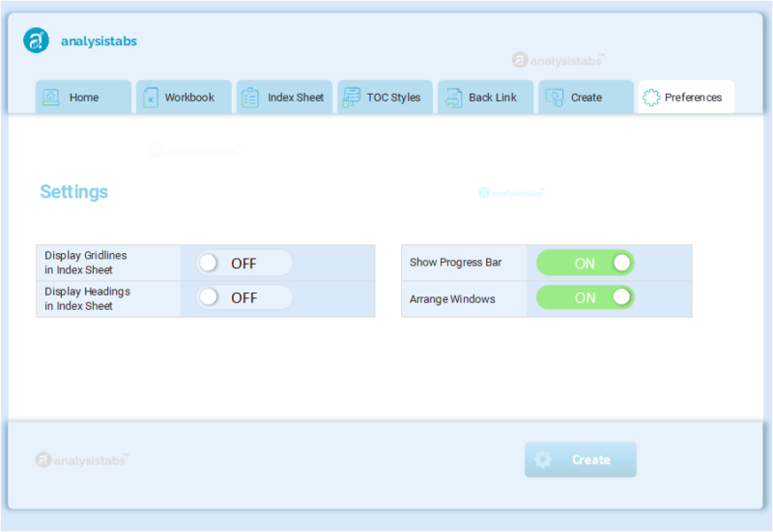Image resolution: width=773 pixels, height=532 pixels.
Task: Click the Workbook tab file icon
Action: click(x=151, y=98)
